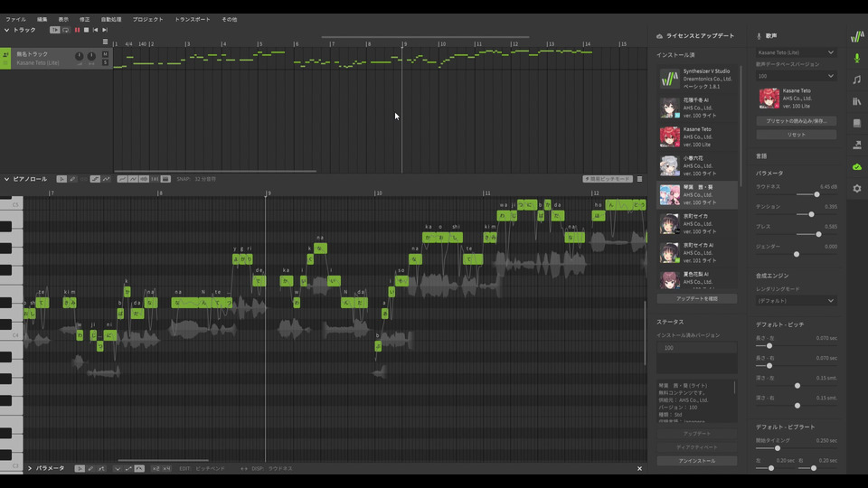The image size is (868, 488).
Task: Open the 自動処理 menu
Action: point(110,19)
